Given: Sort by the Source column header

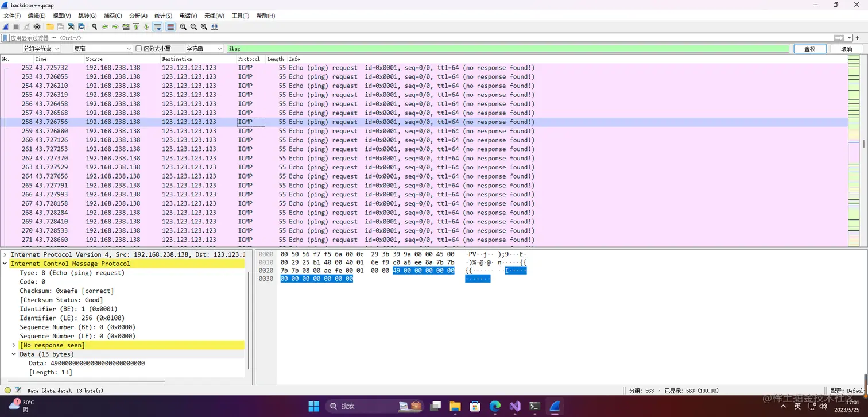Looking at the screenshot, I should (x=94, y=59).
